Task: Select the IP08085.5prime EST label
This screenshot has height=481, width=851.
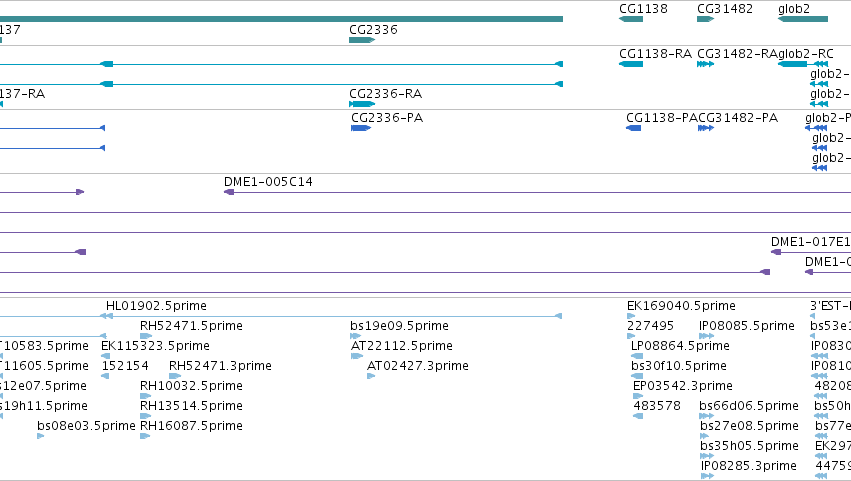Action: [x=747, y=326]
